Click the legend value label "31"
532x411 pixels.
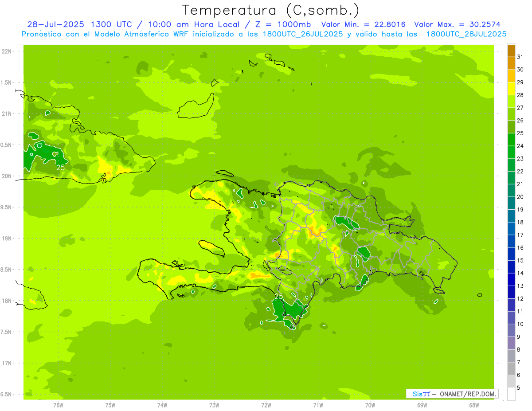(520, 57)
